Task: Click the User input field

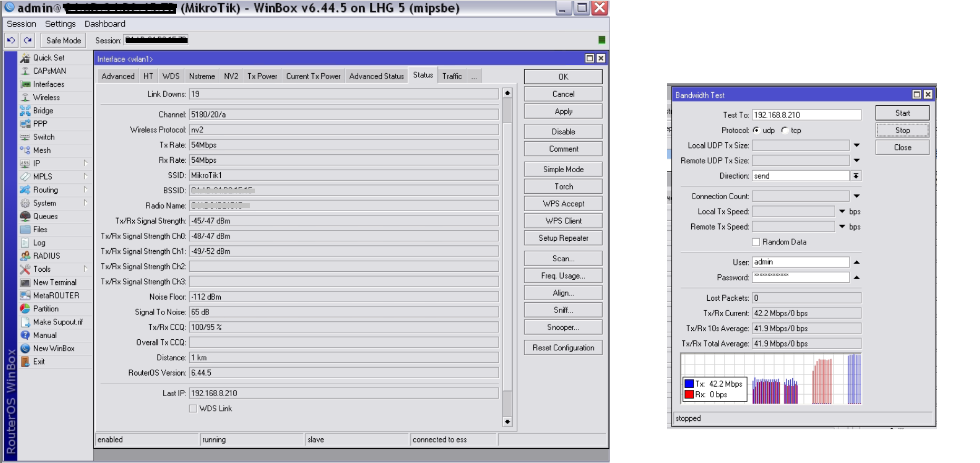Action: point(801,262)
